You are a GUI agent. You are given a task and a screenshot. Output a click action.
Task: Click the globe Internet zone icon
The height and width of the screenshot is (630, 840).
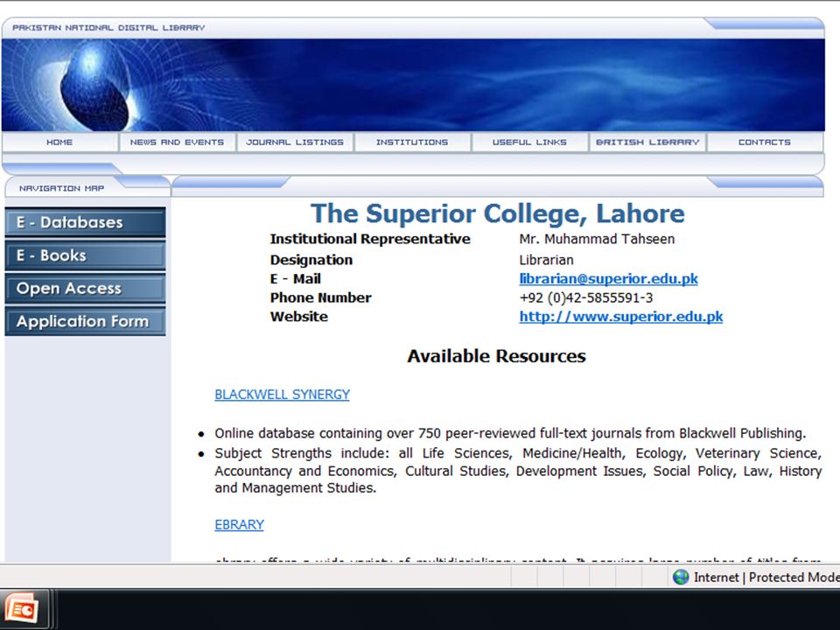(681, 577)
